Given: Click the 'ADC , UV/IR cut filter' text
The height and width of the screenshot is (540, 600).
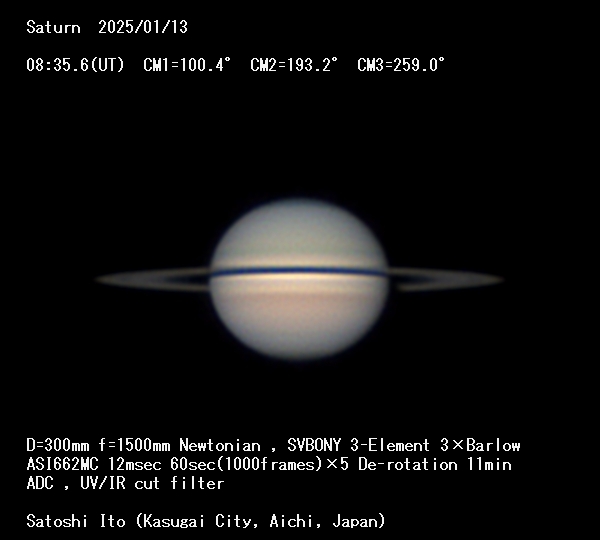Looking at the screenshot, I should coord(125,483).
